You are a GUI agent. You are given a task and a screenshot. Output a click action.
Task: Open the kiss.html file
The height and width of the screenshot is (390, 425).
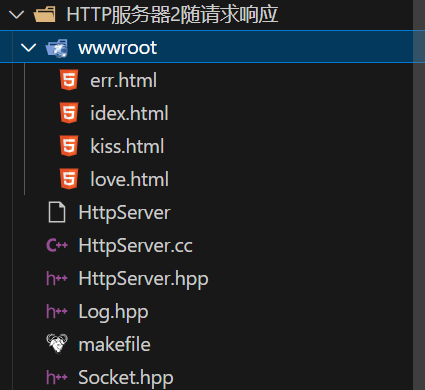tap(127, 146)
